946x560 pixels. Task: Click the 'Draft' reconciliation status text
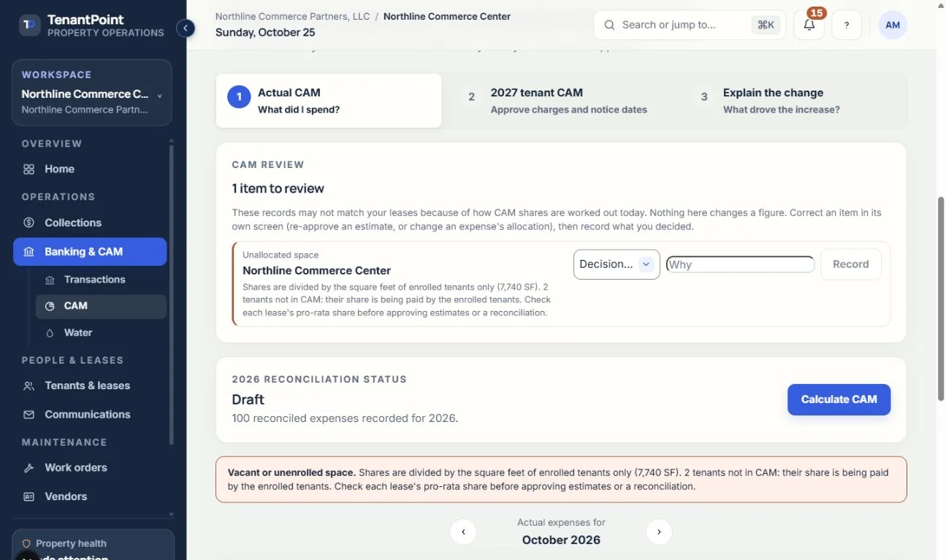point(248,399)
